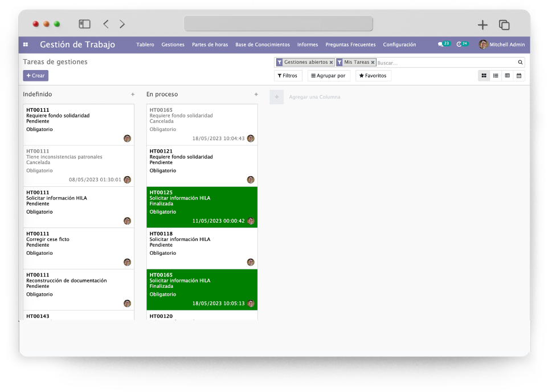Remove the Gestiones abiertos filter
The width and height of the screenshot is (548, 392).
[x=331, y=63]
